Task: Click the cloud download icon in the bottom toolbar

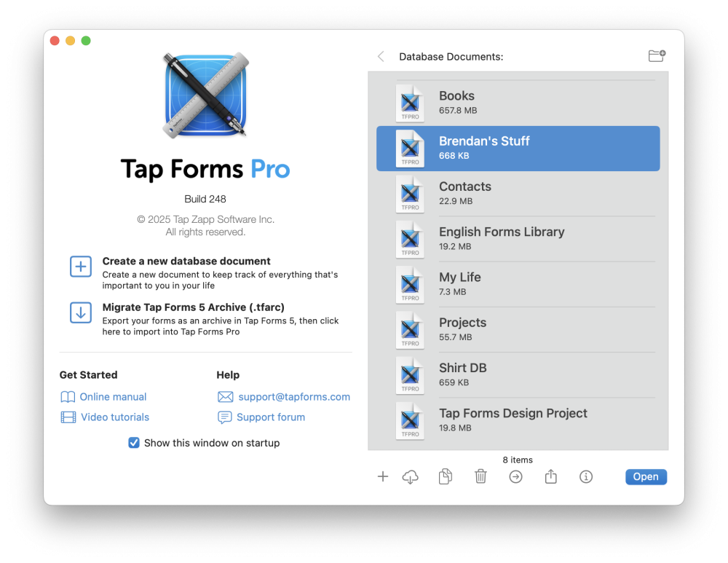Action: [410, 476]
